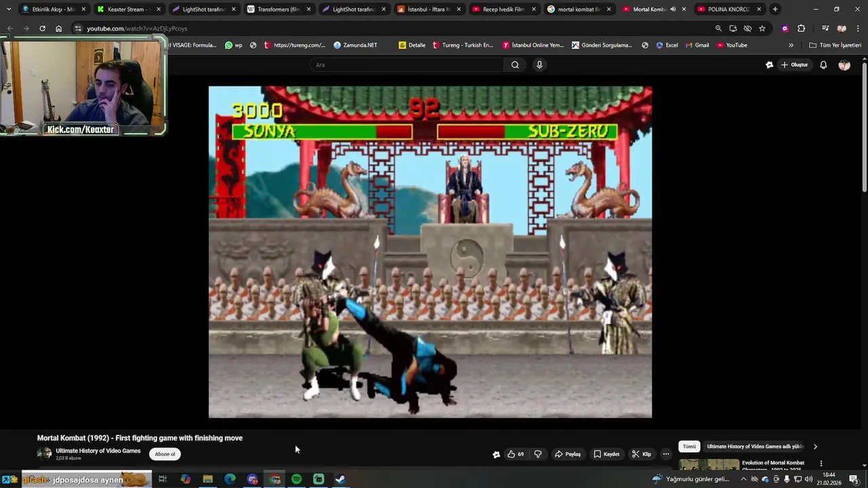The height and width of the screenshot is (488, 868).
Task: Open Microsoft Edge from the taskbar
Action: 230,479
